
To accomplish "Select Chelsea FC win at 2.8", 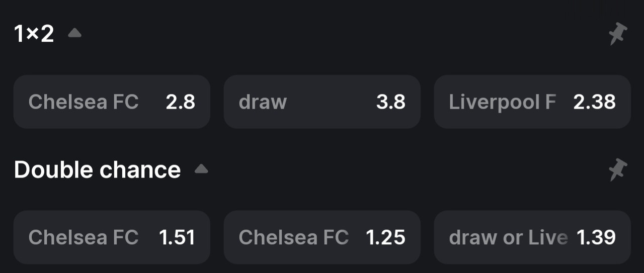I will (x=112, y=102).
